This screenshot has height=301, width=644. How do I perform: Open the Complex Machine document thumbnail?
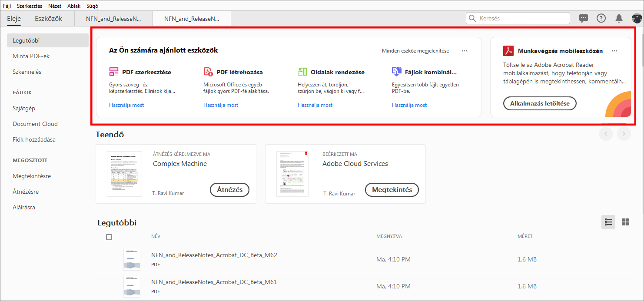click(x=124, y=174)
